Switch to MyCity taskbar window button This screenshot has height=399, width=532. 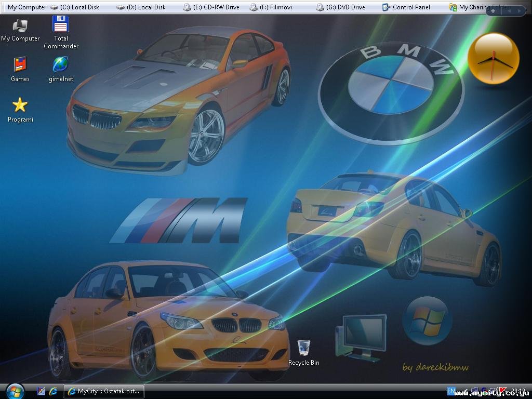[104, 391]
